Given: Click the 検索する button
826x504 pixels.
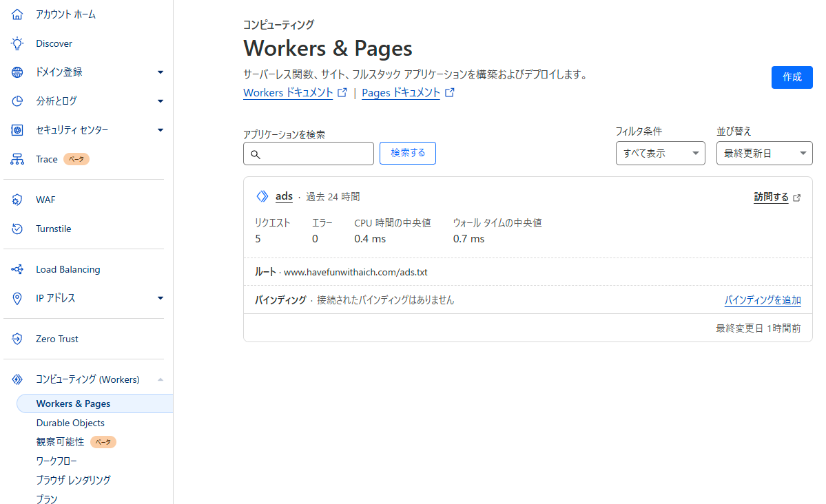Looking at the screenshot, I should click(x=408, y=154).
